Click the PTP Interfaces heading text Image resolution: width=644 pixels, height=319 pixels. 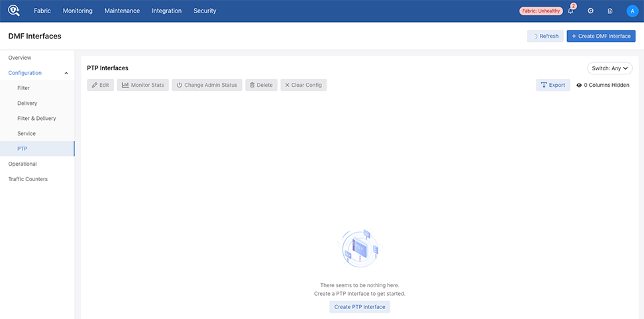(x=107, y=68)
